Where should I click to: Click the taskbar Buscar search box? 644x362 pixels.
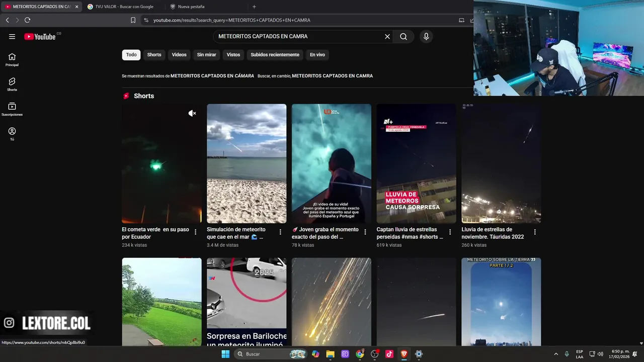click(x=271, y=354)
